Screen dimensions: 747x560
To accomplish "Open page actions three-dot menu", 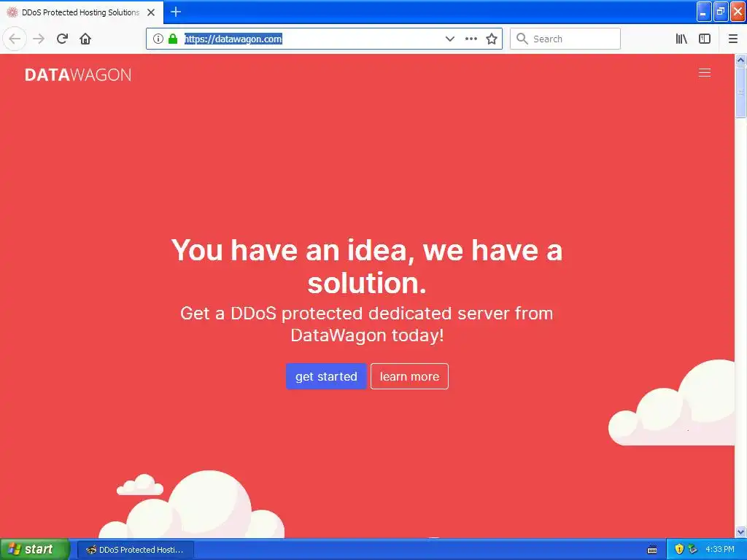I will (471, 39).
